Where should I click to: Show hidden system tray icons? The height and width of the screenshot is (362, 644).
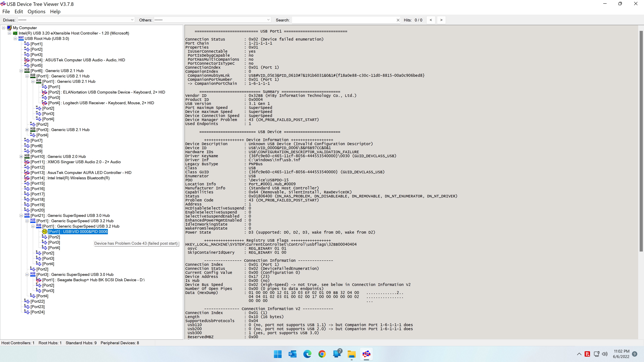coord(579,354)
